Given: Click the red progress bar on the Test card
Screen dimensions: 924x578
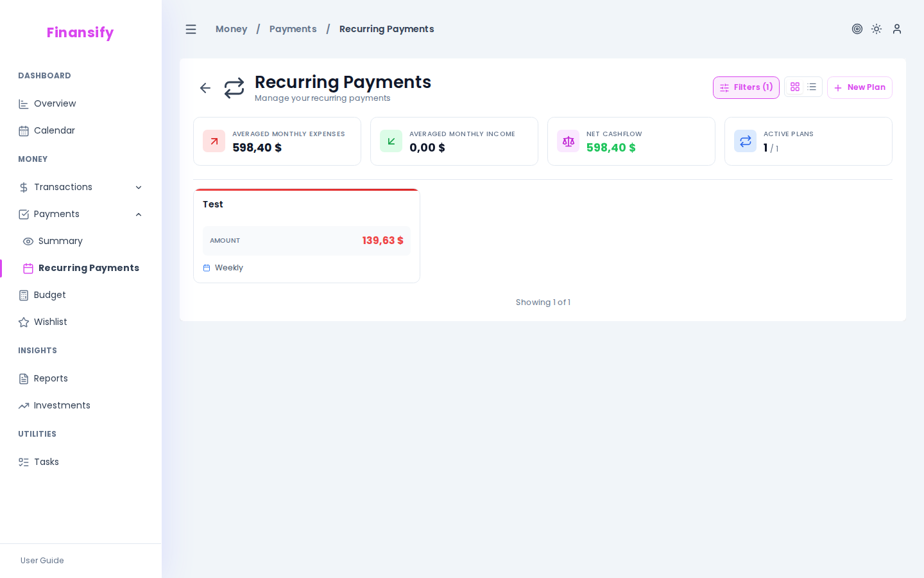Looking at the screenshot, I should [307, 189].
